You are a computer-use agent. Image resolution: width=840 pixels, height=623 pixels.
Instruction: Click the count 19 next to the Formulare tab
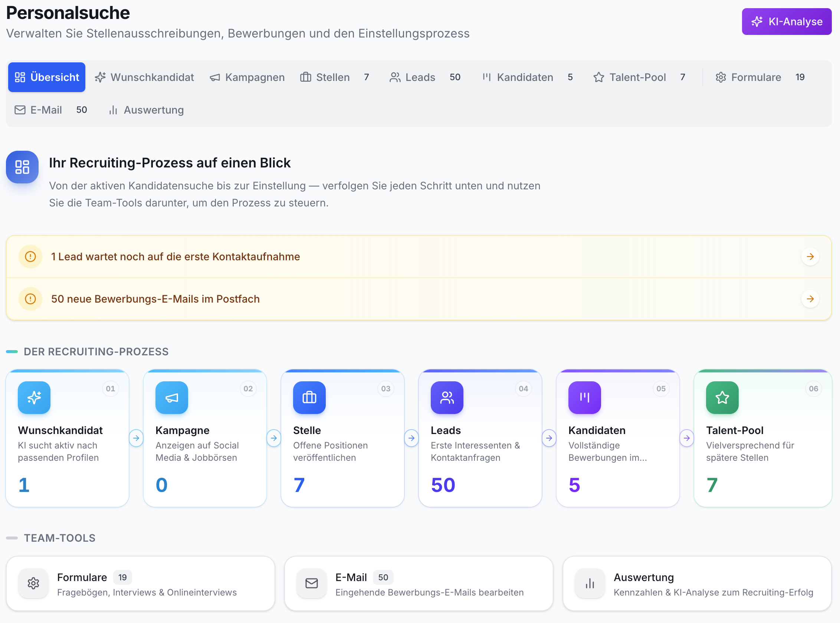[800, 77]
